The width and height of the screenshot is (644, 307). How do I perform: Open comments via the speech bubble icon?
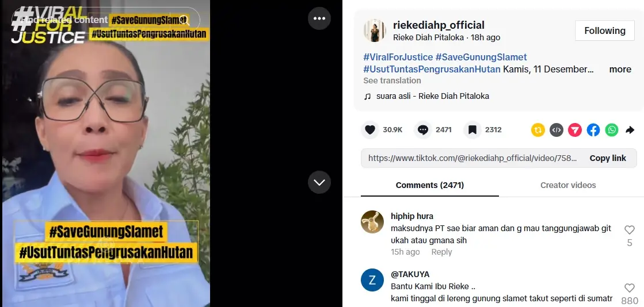coord(423,130)
